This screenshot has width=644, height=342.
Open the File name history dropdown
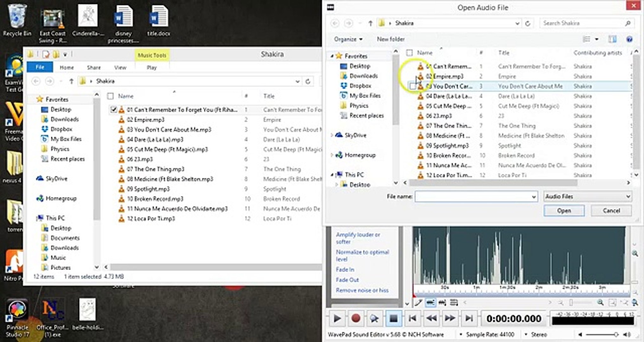tap(534, 197)
